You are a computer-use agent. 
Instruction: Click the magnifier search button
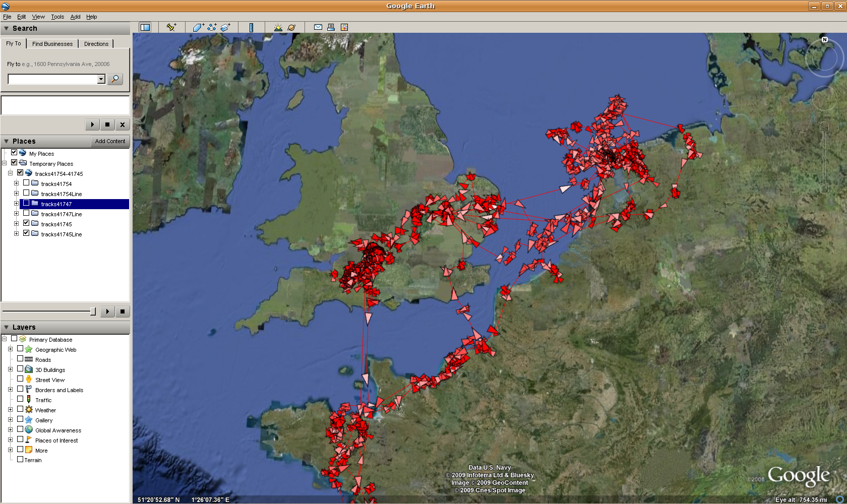[x=115, y=79]
